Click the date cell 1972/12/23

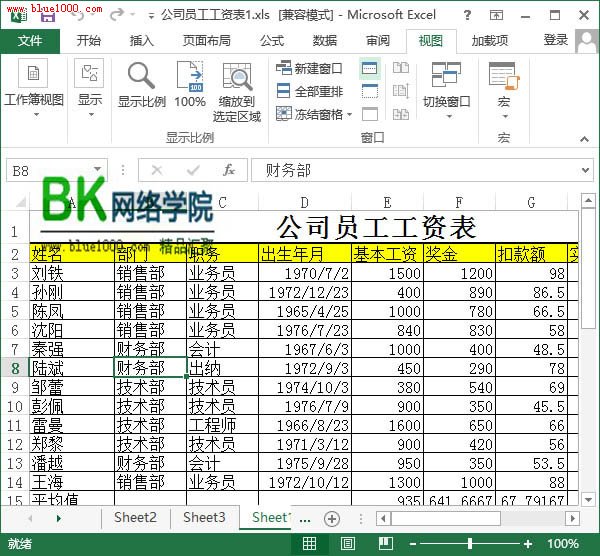pyautogui.click(x=305, y=292)
